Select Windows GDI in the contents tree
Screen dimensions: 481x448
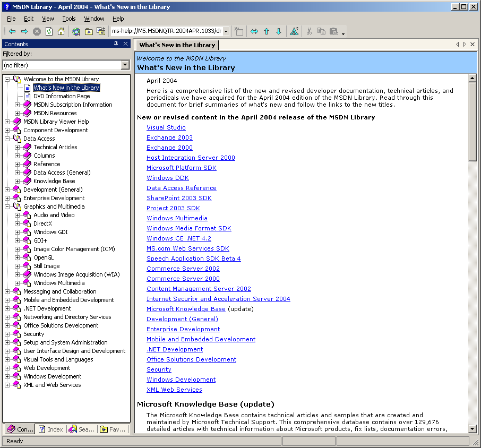50,232
